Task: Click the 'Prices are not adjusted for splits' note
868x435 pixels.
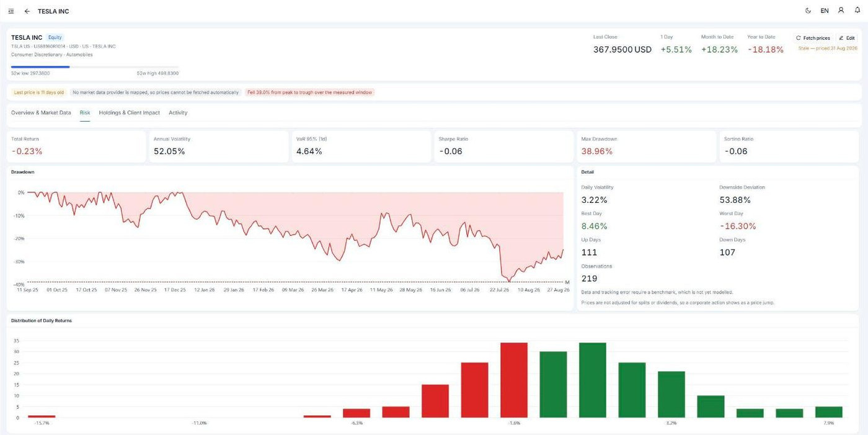Action: pos(678,302)
